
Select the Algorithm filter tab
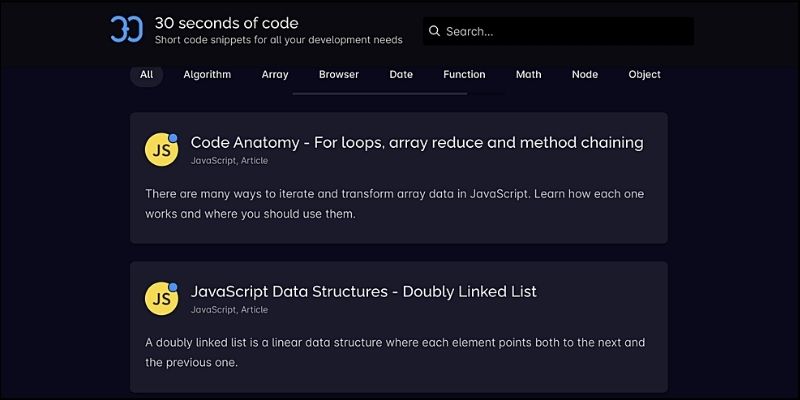tap(207, 74)
